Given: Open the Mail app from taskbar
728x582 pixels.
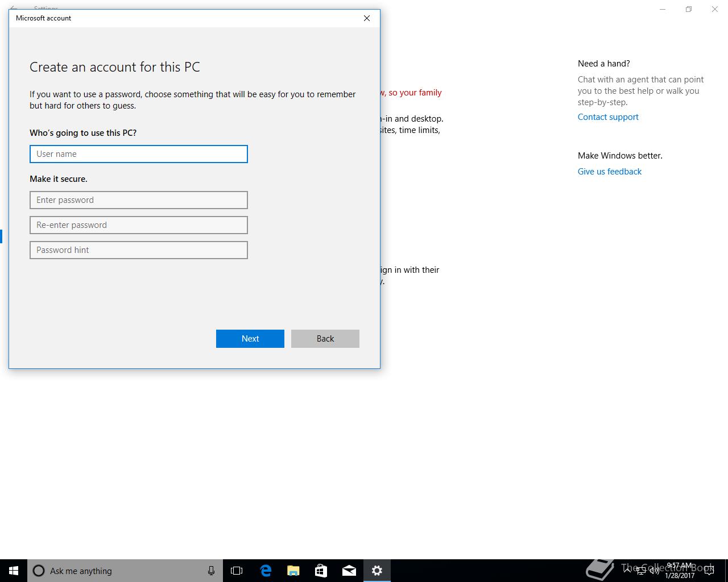Looking at the screenshot, I should pos(349,571).
